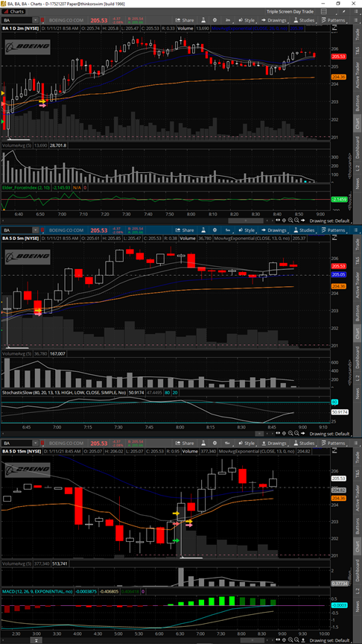Open gear settings in 15m chart toolbar
The image size is (362, 644).
[215, 443]
